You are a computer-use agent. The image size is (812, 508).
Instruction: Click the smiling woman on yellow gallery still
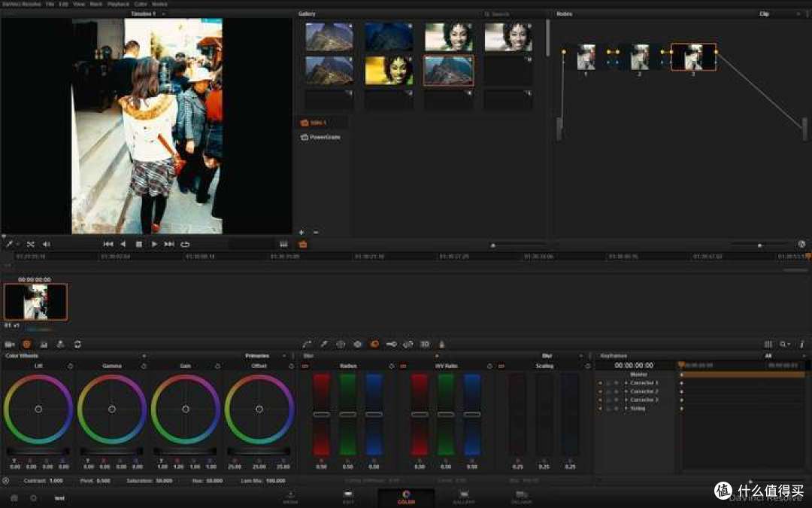pyautogui.click(x=389, y=70)
